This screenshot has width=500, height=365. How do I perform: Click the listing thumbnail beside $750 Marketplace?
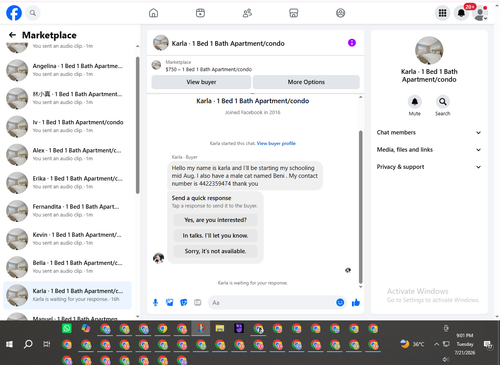[156, 65]
